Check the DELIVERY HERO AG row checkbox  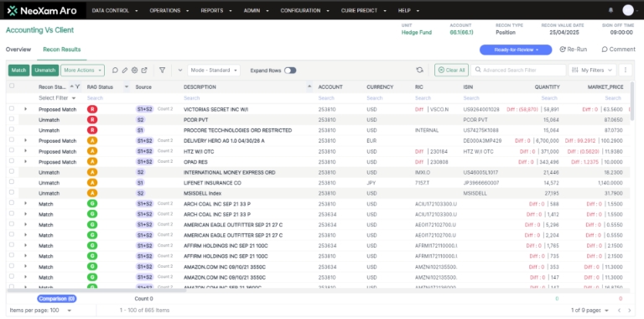click(x=12, y=139)
